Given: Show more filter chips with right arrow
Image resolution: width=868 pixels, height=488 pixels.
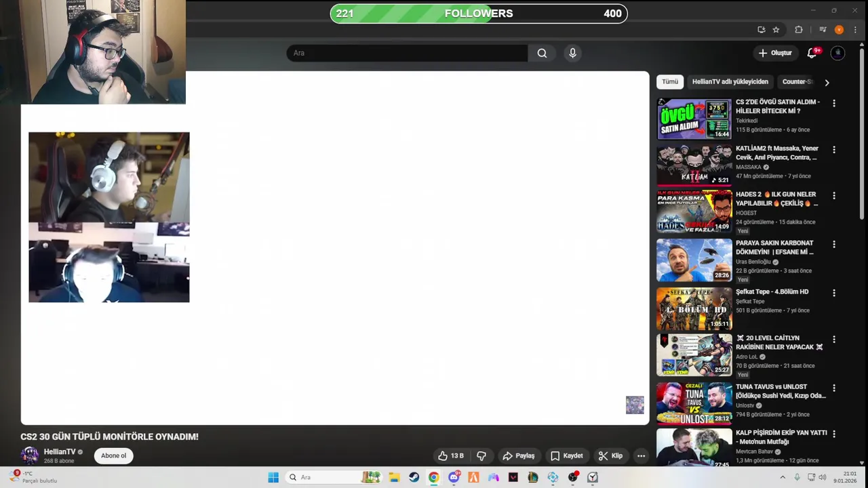Looking at the screenshot, I should (827, 82).
